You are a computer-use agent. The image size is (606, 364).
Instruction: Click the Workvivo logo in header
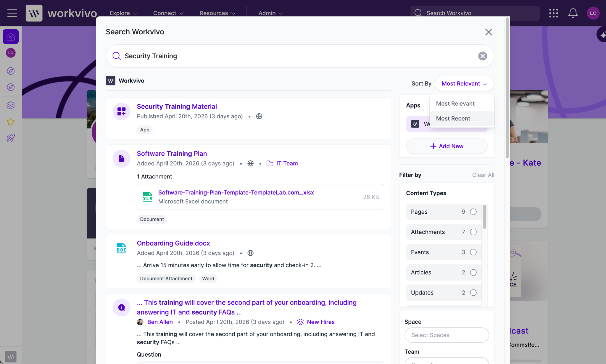(62, 13)
